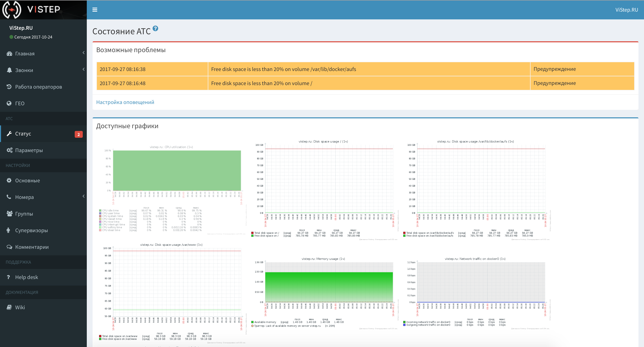Viewport: 644px width, 347px height.
Task: Click the Возможные проблемы panel heading
Action: [x=131, y=50]
